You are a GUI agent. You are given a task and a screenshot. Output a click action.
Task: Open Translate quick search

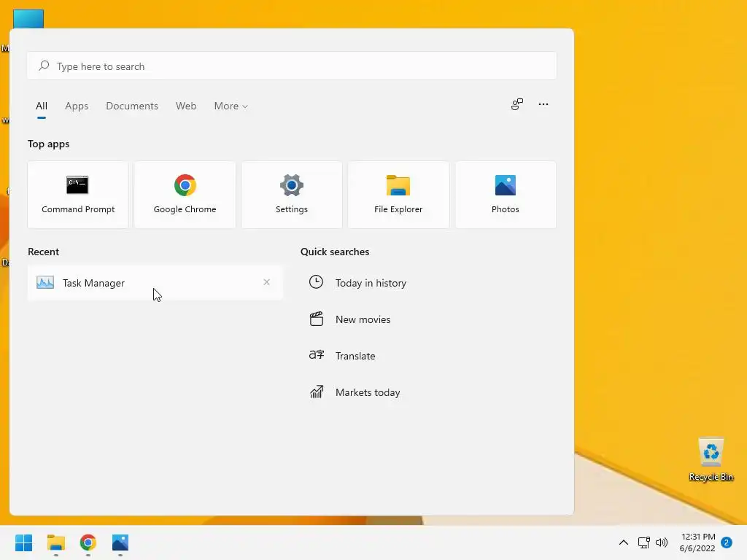click(x=355, y=356)
